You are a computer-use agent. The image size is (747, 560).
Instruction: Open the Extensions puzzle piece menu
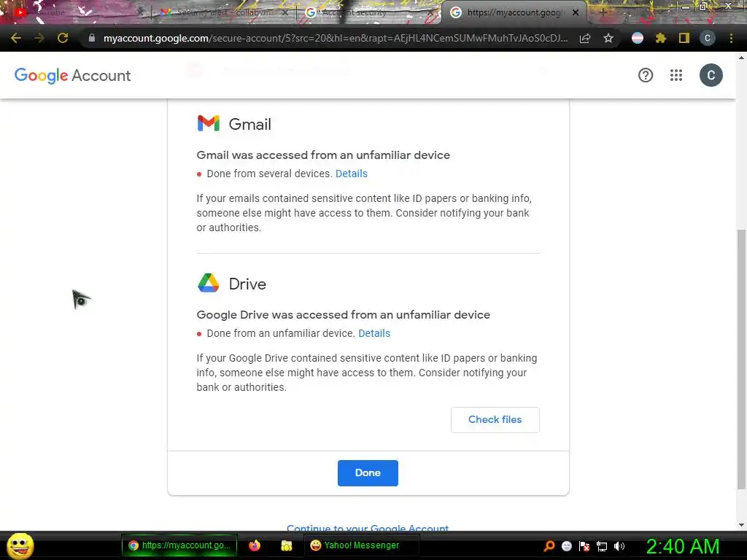[660, 38]
